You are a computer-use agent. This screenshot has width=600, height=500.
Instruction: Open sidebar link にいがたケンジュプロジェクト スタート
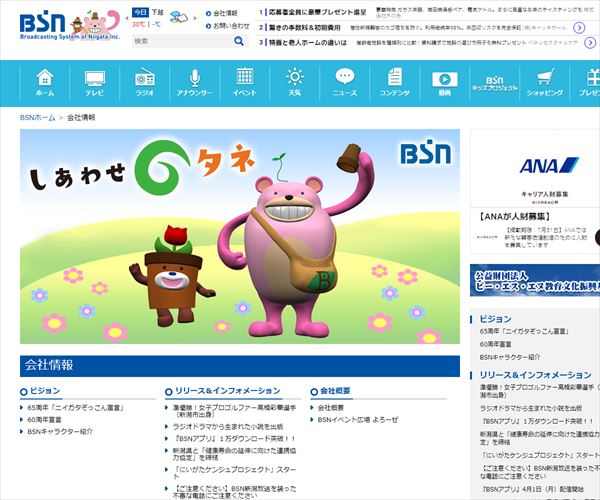click(x=540, y=455)
